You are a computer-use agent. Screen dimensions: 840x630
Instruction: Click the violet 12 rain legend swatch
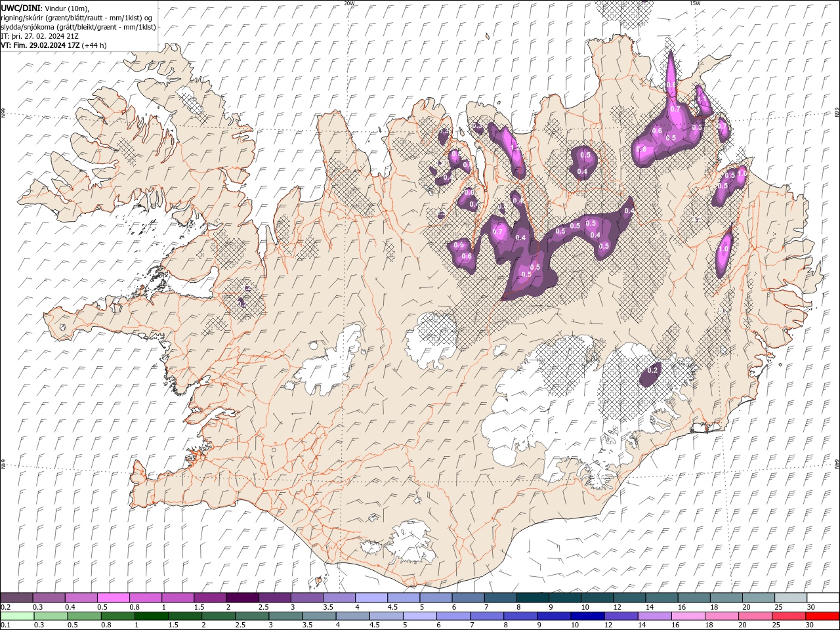[621, 616]
